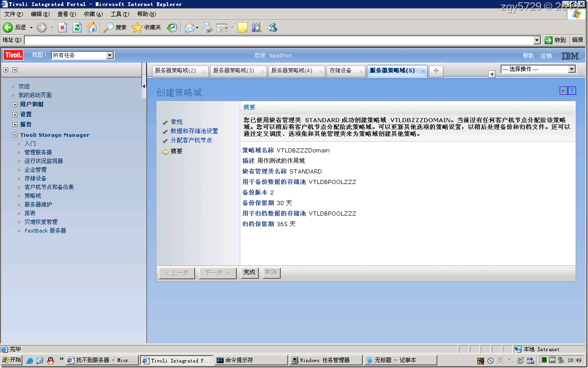This screenshot has width=588, height=368.
Task: Click the IE Forward arrow button
Action: coord(42,27)
